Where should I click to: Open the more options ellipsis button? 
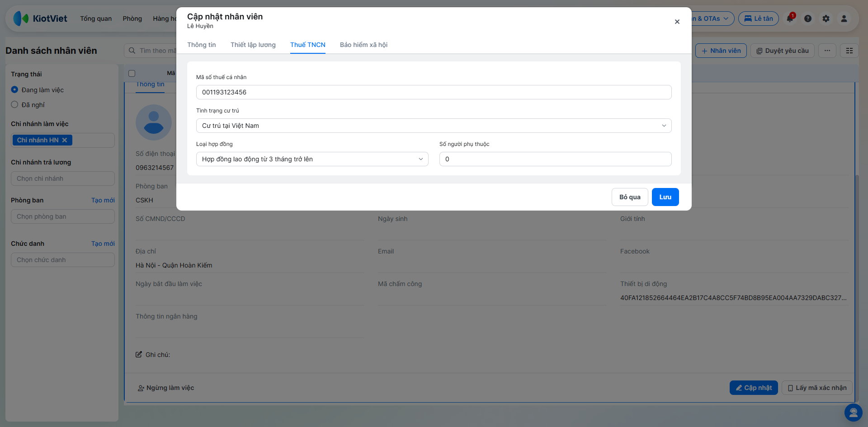(x=827, y=51)
